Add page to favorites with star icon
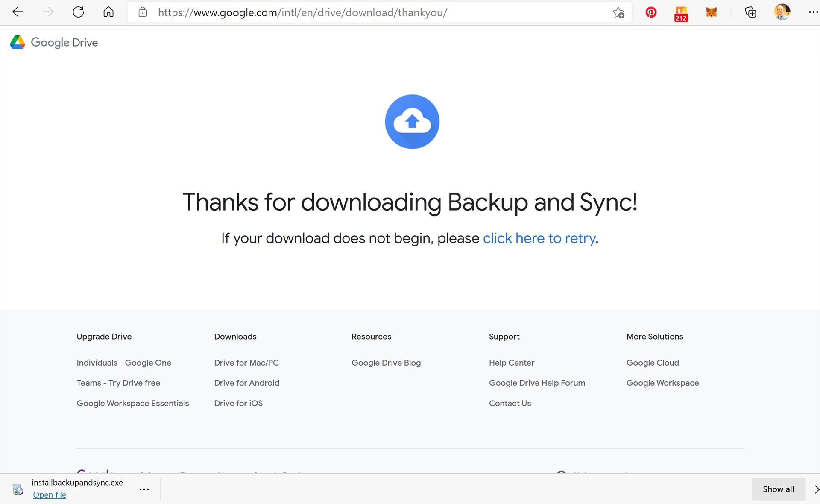The height and width of the screenshot is (504, 820). pyautogui.click(x=618, y=12)
